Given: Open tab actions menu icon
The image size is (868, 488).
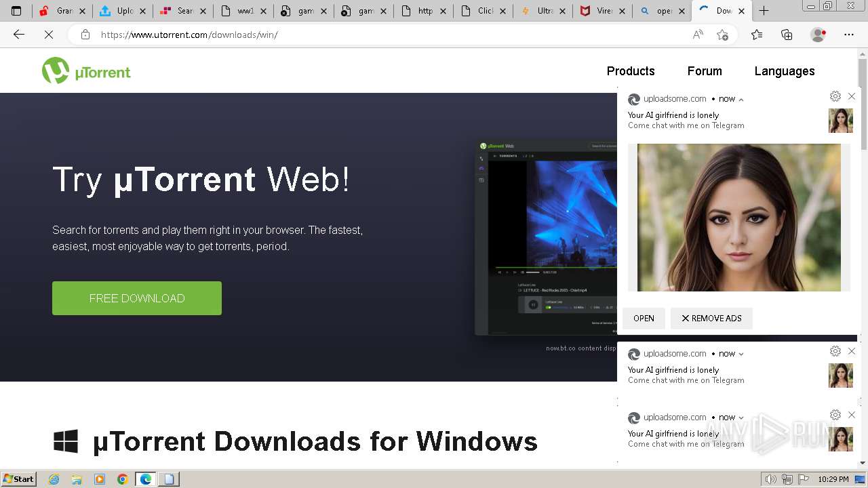Looking at the screenshot, I should coord(16,11).
